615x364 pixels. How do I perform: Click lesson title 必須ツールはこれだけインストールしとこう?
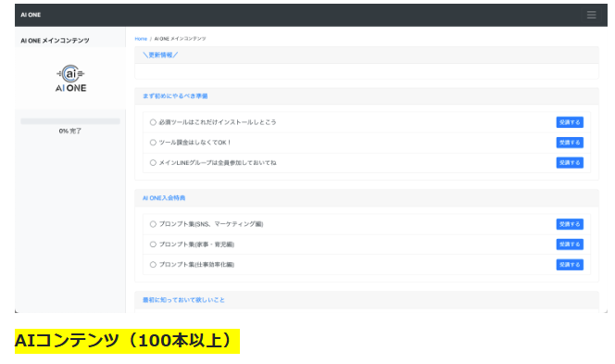point(218,122)
